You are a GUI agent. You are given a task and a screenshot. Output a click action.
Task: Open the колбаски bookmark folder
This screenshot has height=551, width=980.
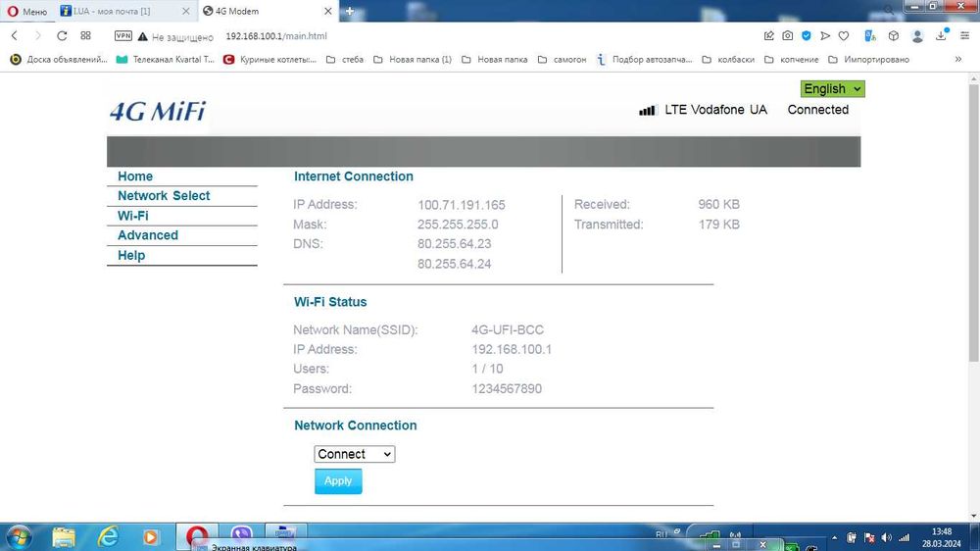coord(728,60)
